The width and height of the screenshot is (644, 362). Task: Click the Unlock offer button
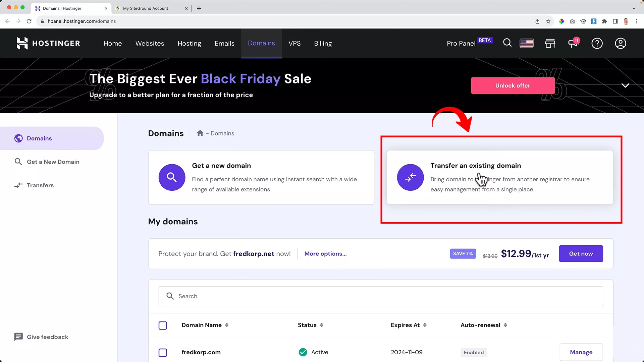click(513, 85)
